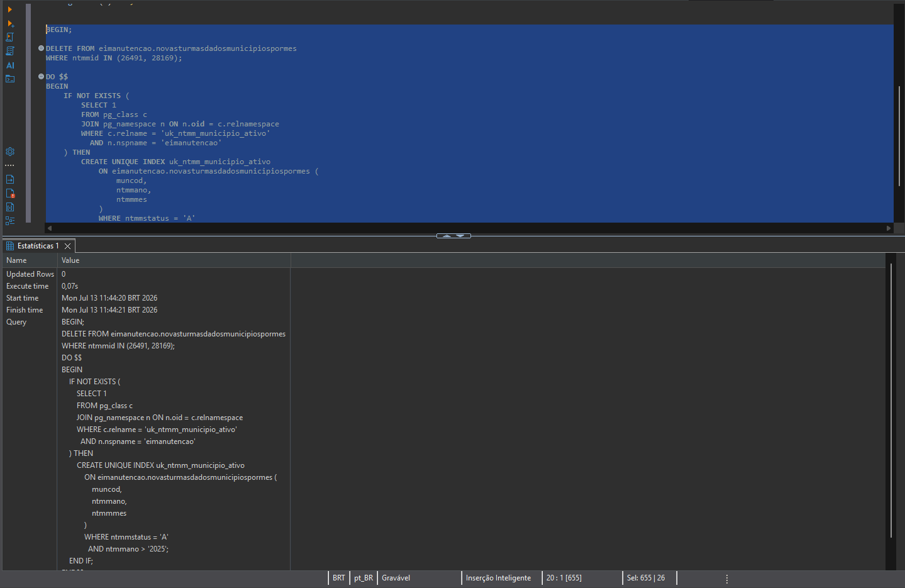Click the 0,07s execute time value
905x588 pixels.
pyautogui.click(x=70, y=286)
